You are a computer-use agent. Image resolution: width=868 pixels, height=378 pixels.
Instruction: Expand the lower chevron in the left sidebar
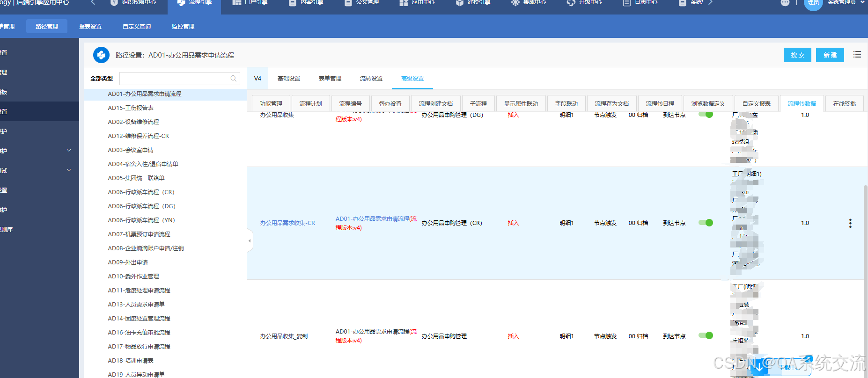69,170
